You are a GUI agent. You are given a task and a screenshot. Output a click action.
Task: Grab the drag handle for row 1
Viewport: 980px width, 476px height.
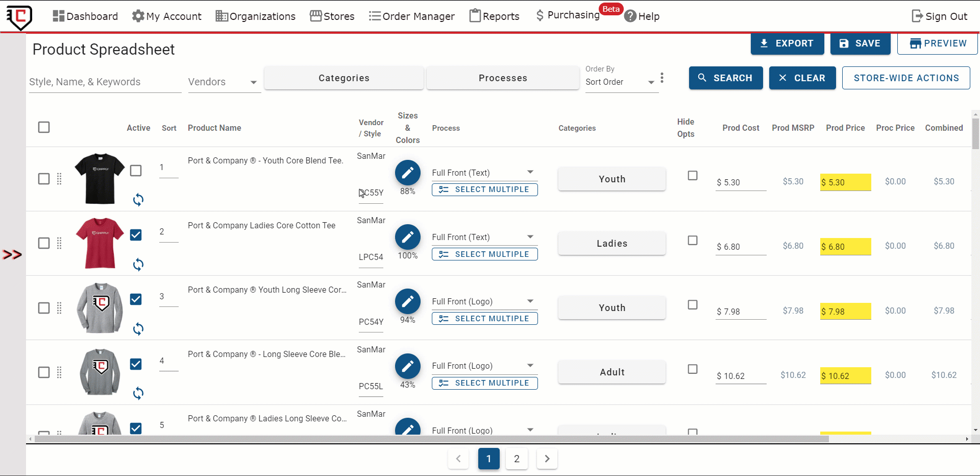pos(59,179)
